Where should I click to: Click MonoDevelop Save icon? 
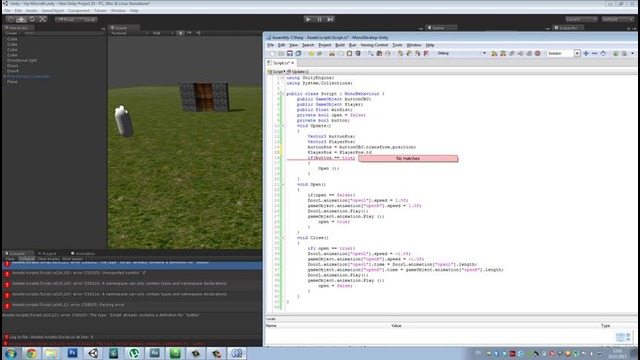[x=290, y=53]
